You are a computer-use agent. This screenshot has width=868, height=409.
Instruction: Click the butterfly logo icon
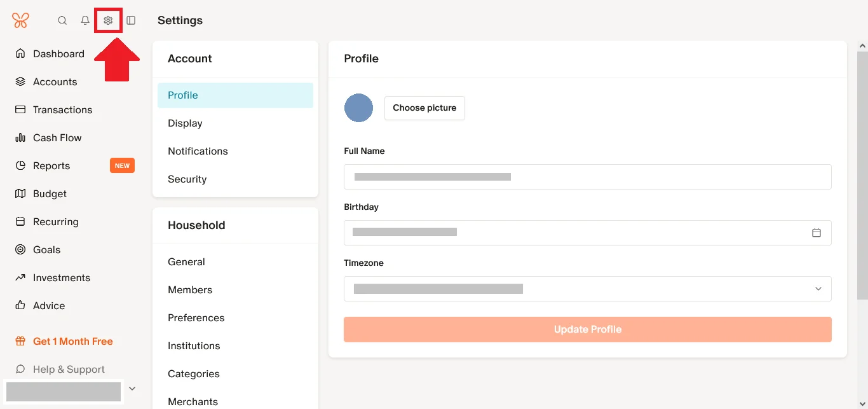[20, 20]
